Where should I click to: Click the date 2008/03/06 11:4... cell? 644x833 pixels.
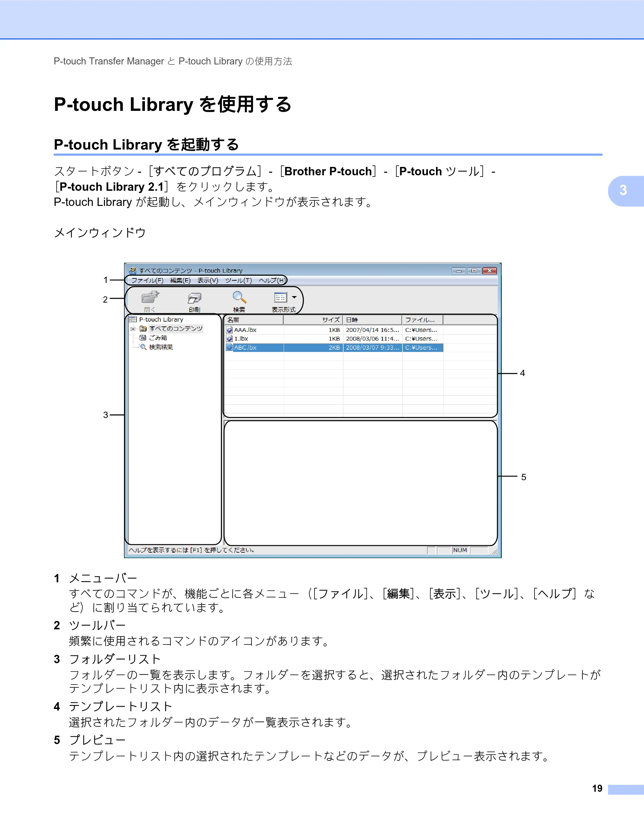click(372, 339)
